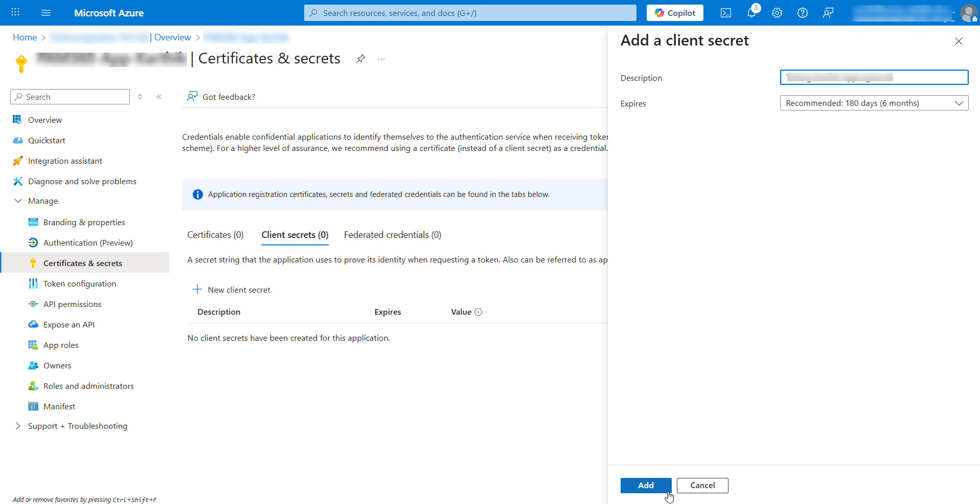Click the more actions ellipsis beside page title
This screenshot has height=504, width=980.
tap(380, 59)
